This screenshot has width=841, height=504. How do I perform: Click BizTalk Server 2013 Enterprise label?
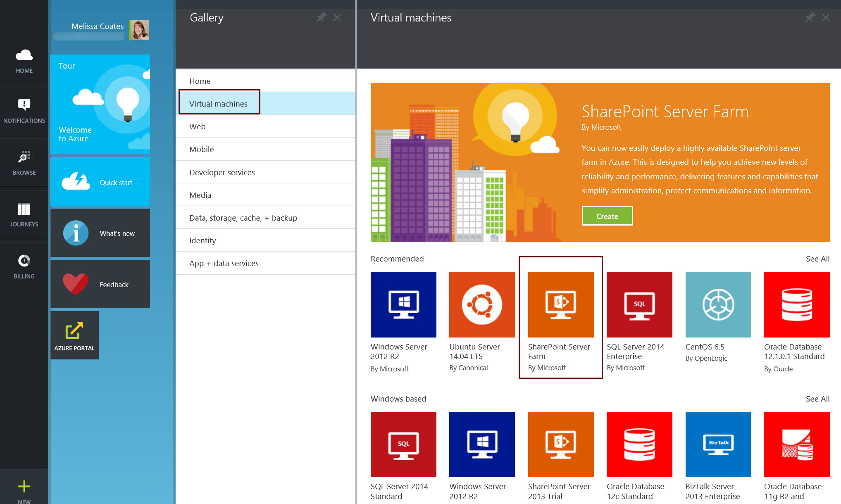tap(712, 491)
